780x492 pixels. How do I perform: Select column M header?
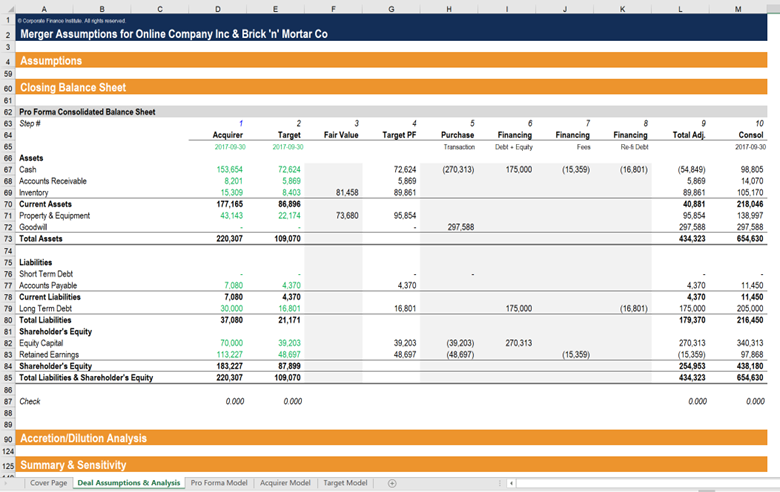[x=738, y=9]
